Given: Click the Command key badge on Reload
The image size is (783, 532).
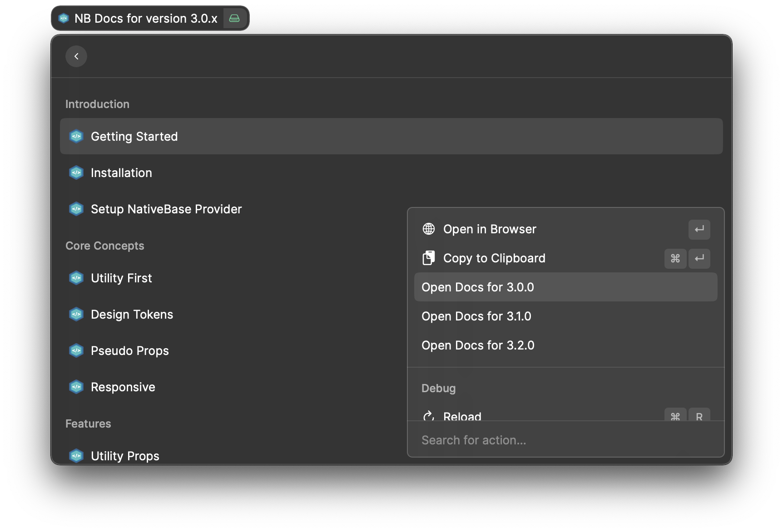Looking at the screenshot, I should click(675, 414).
